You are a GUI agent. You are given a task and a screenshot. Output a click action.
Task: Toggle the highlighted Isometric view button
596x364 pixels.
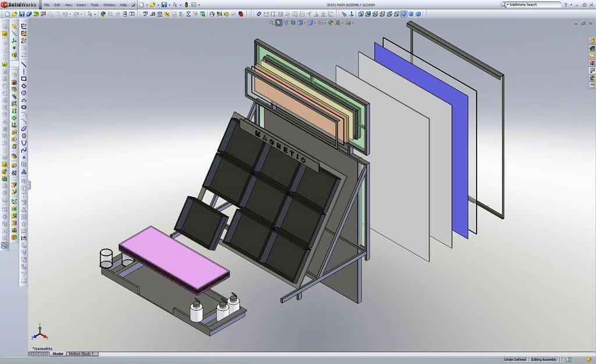pos(403,14)
